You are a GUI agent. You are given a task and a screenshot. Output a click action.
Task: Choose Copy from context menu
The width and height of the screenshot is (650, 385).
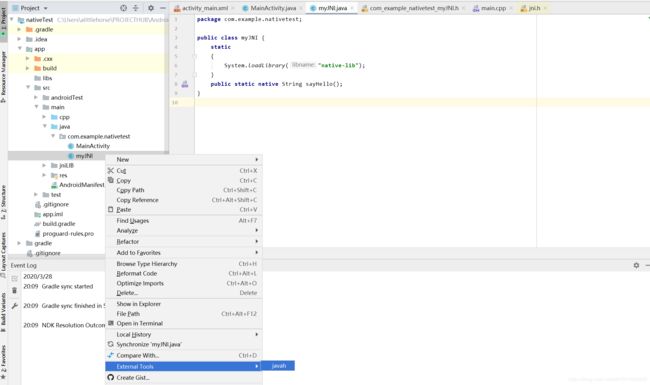click(x=184, y=181)
